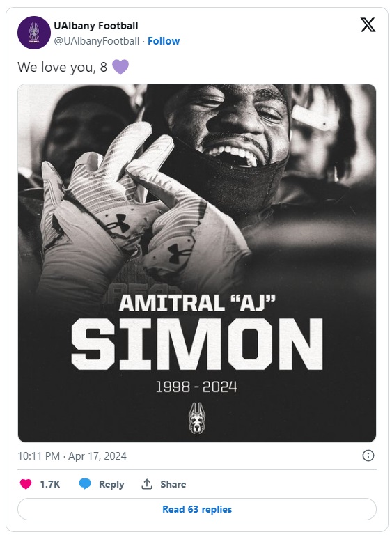Click the blue reply bubble icon
This screenshot has height=537, width=392.
coord(85,484)
